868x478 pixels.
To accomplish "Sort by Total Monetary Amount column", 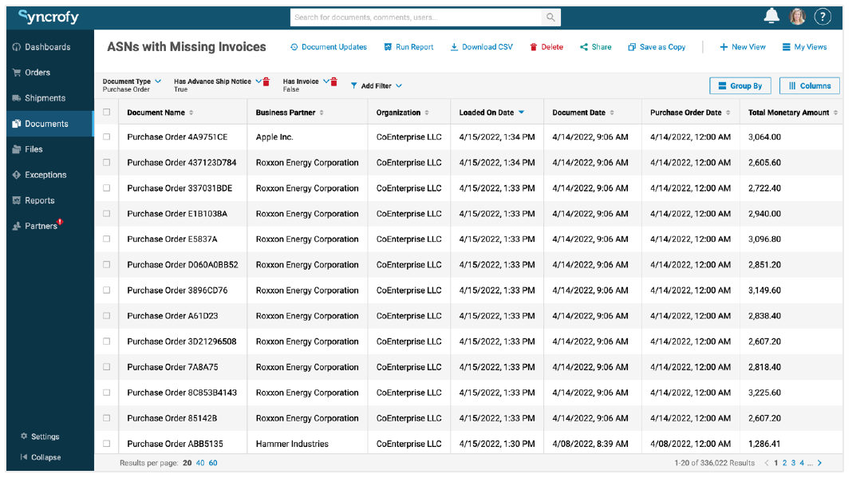I will coord(835,113).
